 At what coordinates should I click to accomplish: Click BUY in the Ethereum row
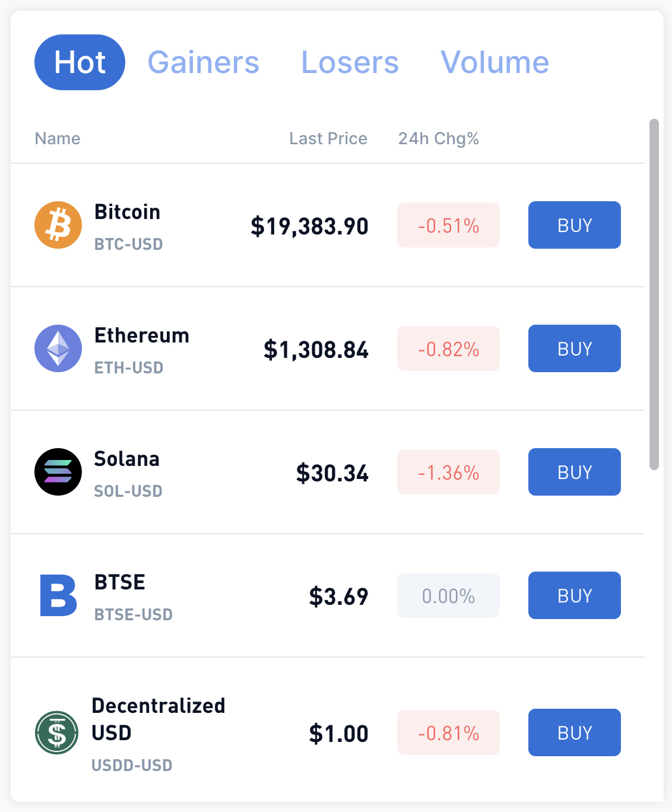575,348
